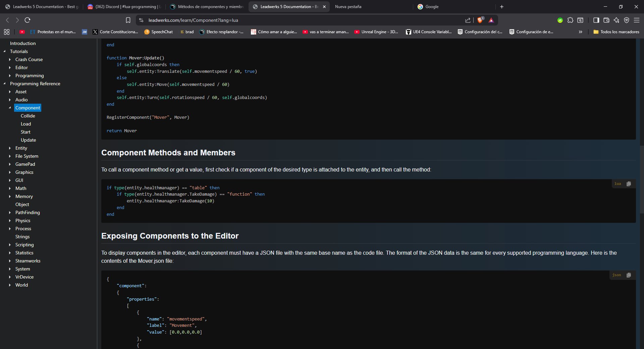Bookmark this page with bookmark icon
Image resolution: width=644 pixels, height=349 pixels.
128,20
